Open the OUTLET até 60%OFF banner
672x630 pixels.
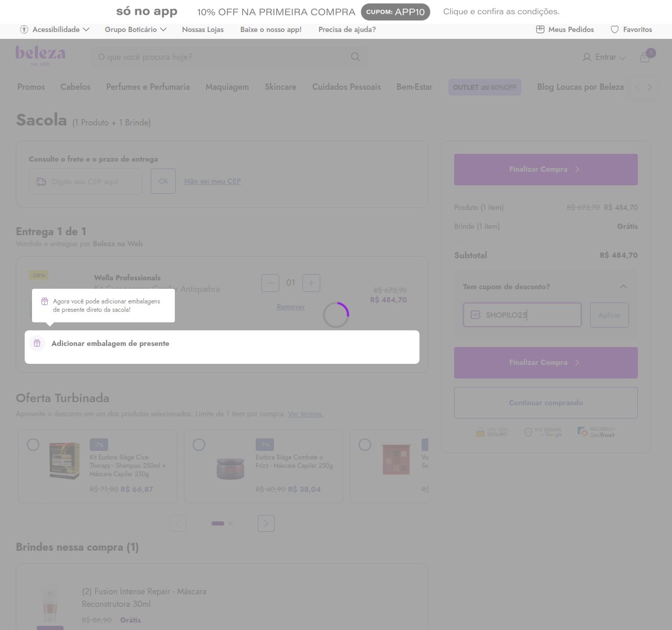[485, 87]
